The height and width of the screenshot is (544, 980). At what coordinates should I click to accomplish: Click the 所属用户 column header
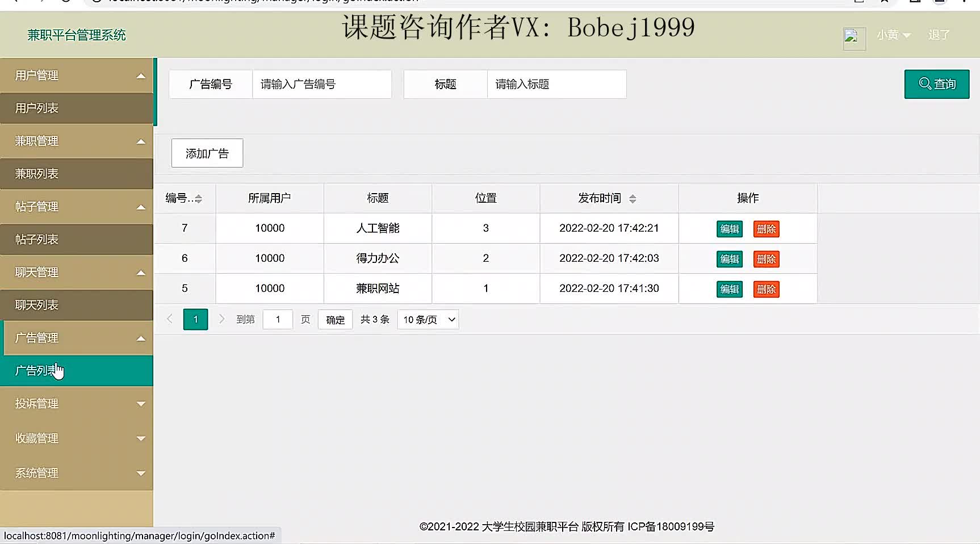coord(270,198)
